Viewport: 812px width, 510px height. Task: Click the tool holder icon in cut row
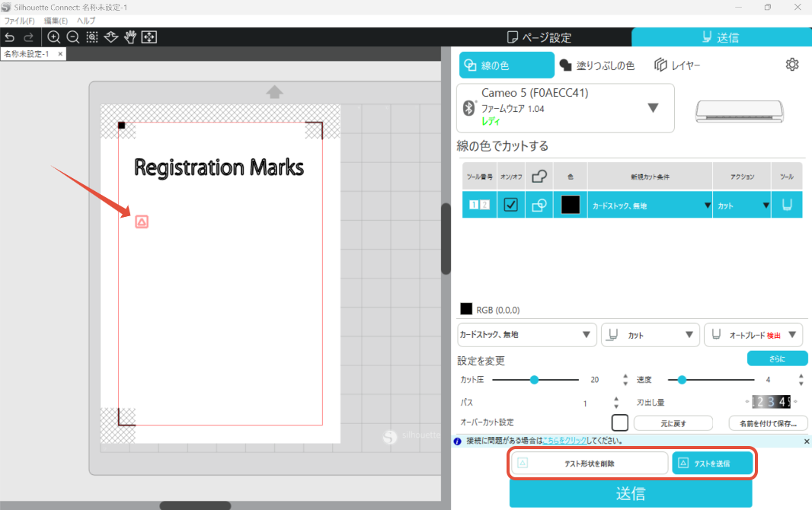tap(787, 205)
